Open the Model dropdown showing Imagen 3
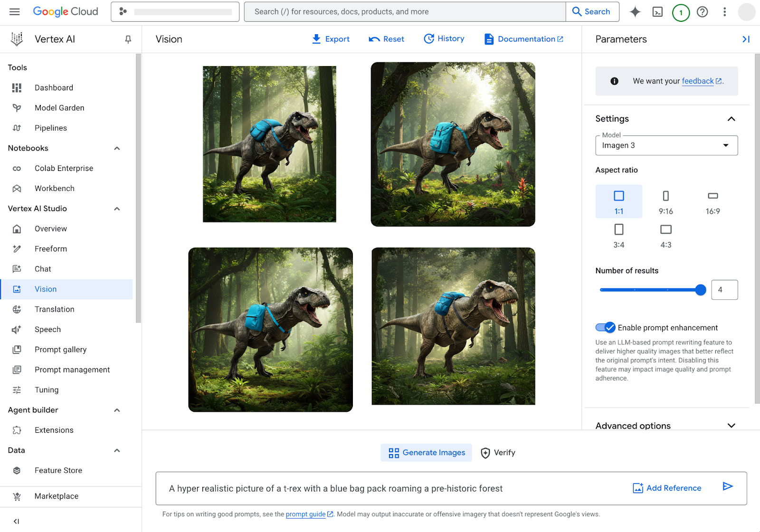 click(666, 145)
